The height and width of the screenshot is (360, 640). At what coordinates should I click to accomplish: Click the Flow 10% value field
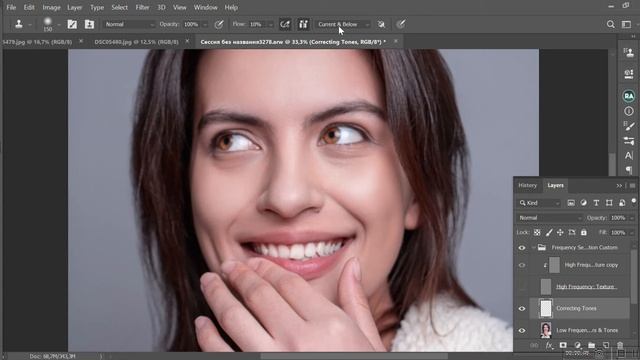(256, 24)
